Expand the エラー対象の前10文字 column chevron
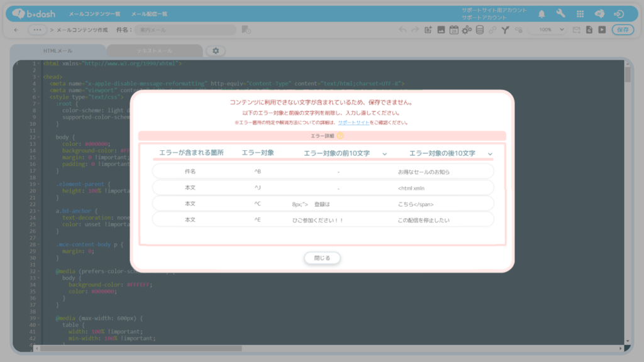The image size is (644, 362). pyautogui.click(x=385, y=154)
